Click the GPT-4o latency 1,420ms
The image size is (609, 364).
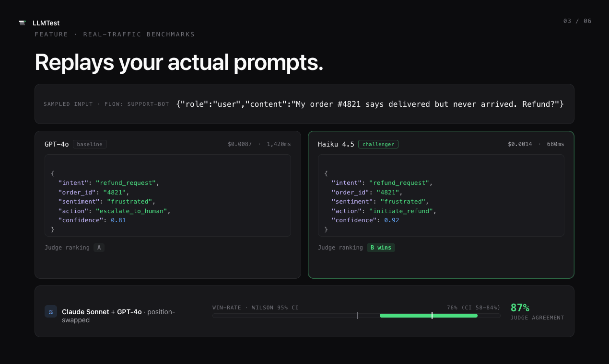point(279,144)
